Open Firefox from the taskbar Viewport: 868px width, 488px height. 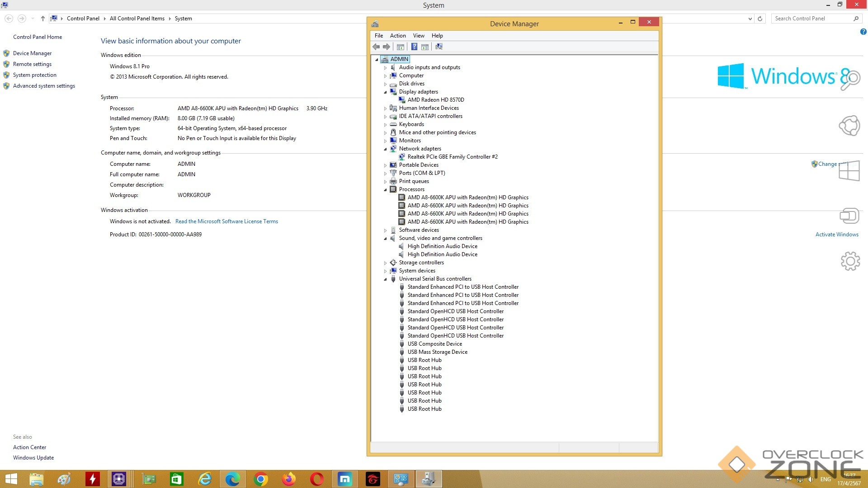289,479
